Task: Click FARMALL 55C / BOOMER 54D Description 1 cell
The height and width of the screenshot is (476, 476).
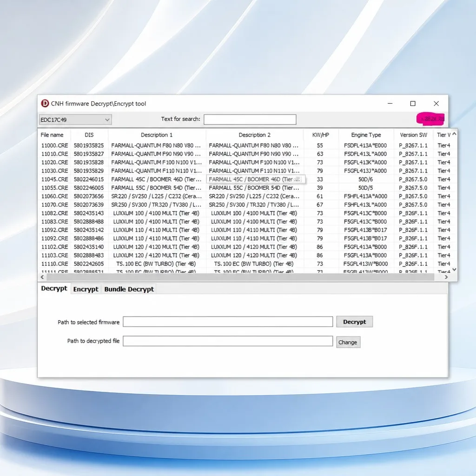Action: [x=156, y=188]
